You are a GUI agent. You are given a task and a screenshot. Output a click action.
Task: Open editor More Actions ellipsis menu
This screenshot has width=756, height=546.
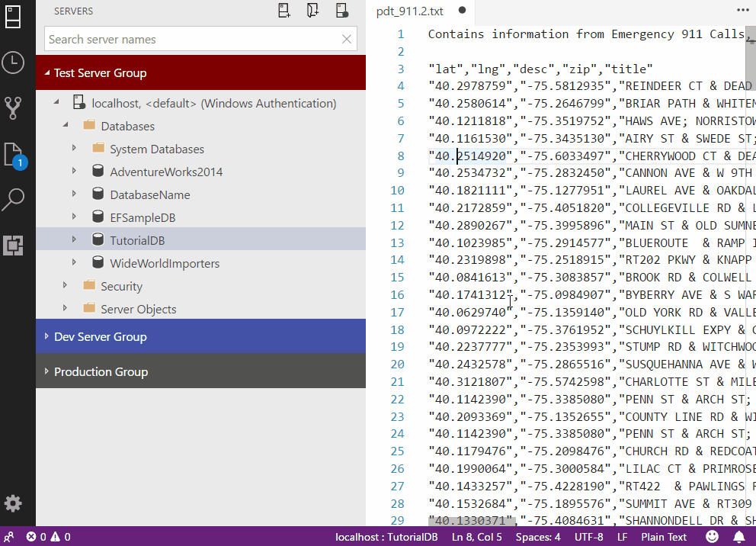(742, 11)
